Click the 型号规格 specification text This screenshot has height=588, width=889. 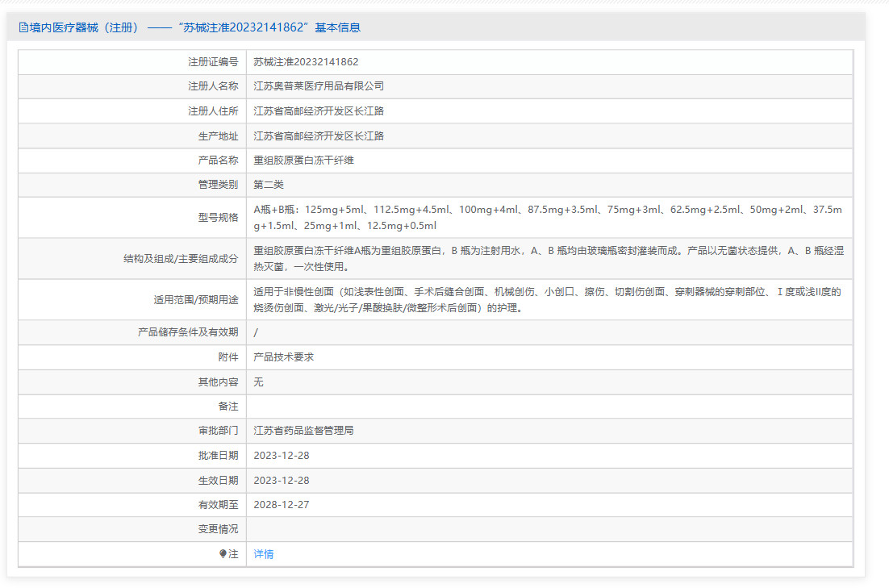(x=547, y=218)
